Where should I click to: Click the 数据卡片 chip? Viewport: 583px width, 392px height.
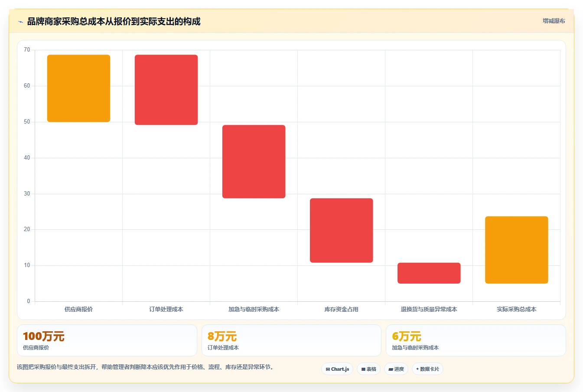coord(427,369)
